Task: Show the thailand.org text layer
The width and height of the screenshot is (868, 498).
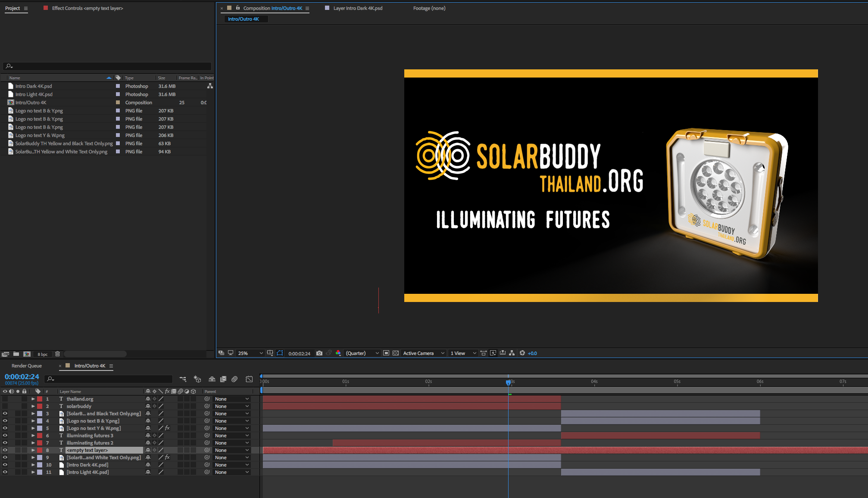Action: pos(5,399)
